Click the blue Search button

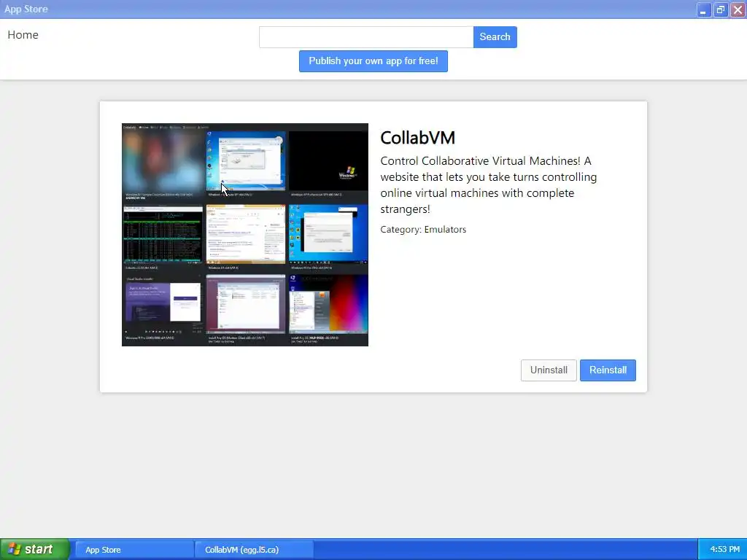[495, 37]
